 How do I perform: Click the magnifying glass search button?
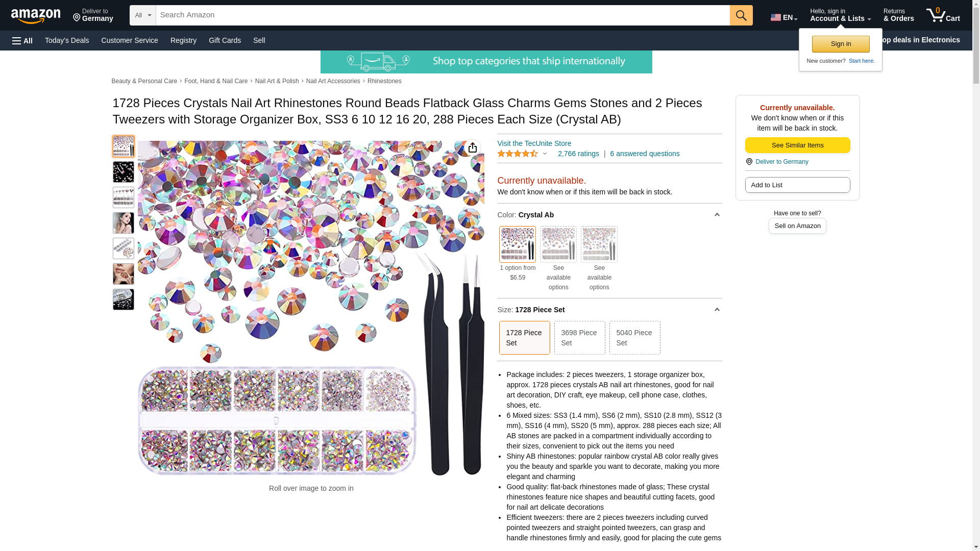click(741, 15)
